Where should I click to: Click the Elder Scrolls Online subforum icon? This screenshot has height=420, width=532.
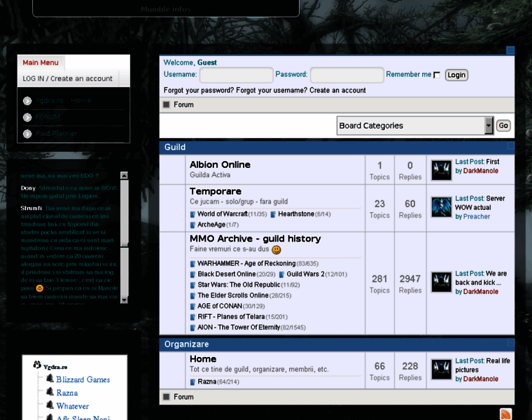pyautogui.click(x=192, y=295)
